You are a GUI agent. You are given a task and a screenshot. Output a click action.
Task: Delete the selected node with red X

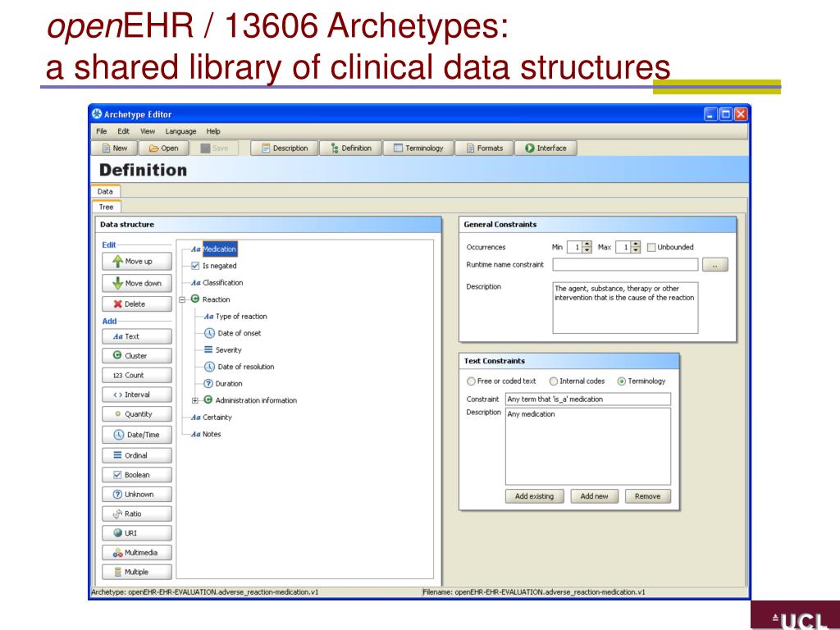pyautogui.click(x=137, y=304)
